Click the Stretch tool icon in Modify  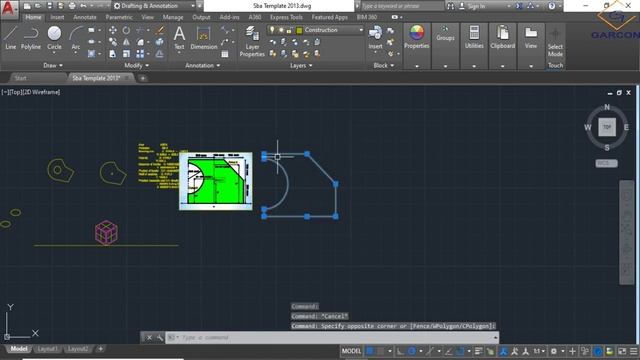(x=113, y=54)
